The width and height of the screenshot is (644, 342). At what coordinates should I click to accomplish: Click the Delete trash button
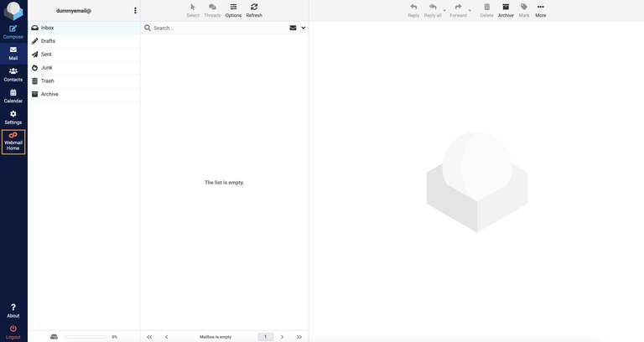486,11
